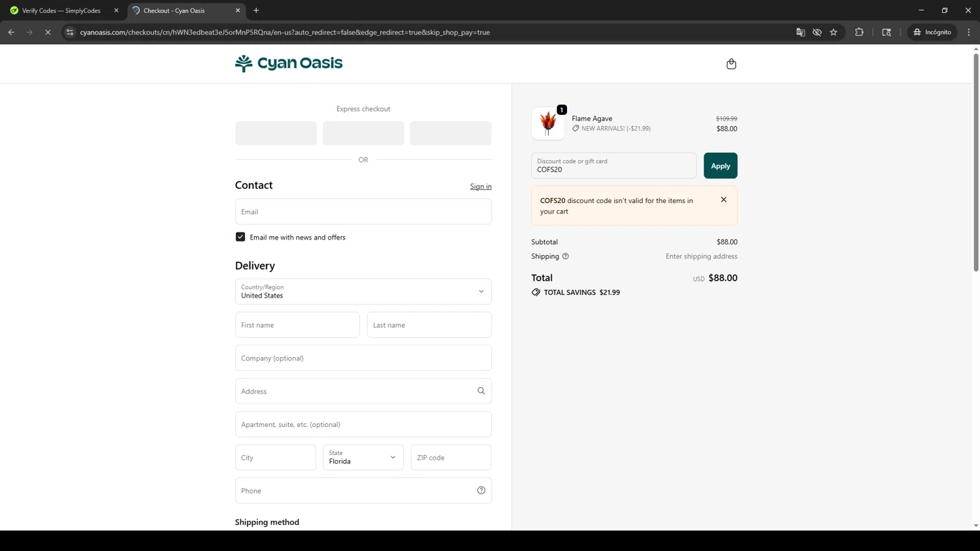Click the site information icon in address bar
Viewport: 980px width, 551px height.
70,32
